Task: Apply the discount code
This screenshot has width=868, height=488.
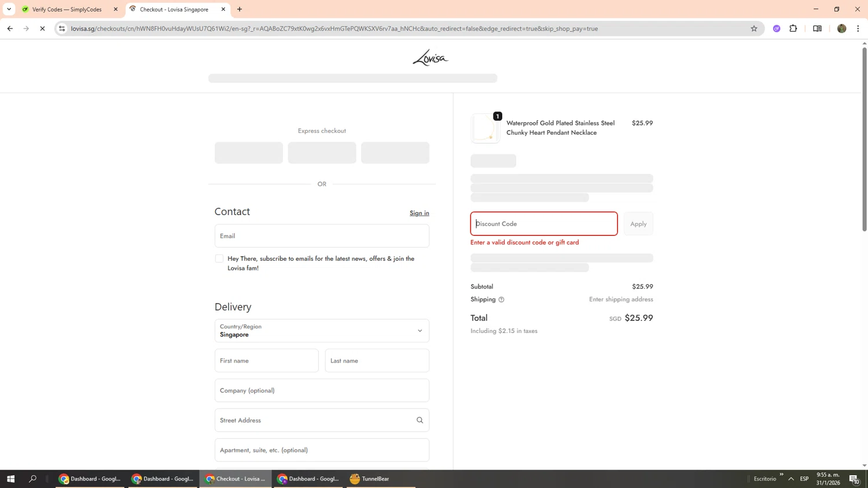Action: click(638, 224)
